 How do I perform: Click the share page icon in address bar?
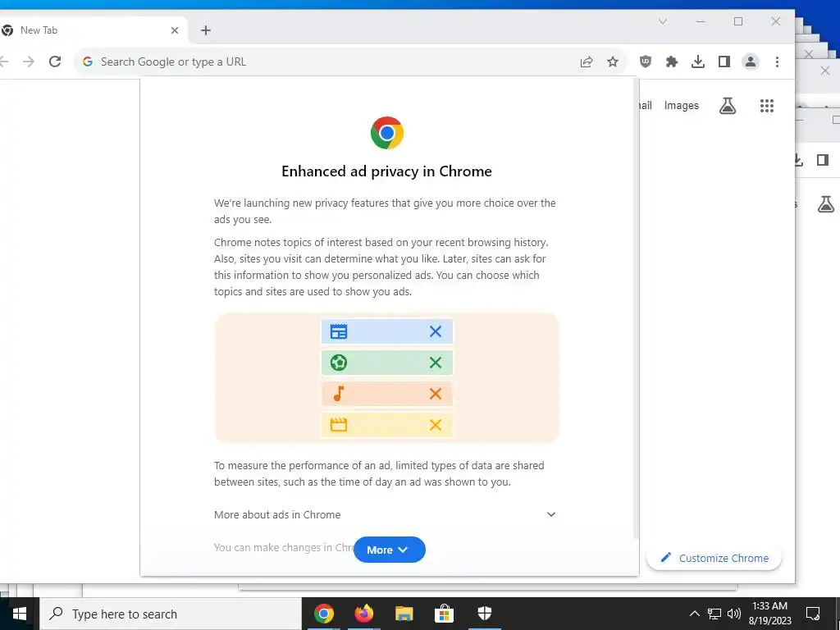(586, 62)
